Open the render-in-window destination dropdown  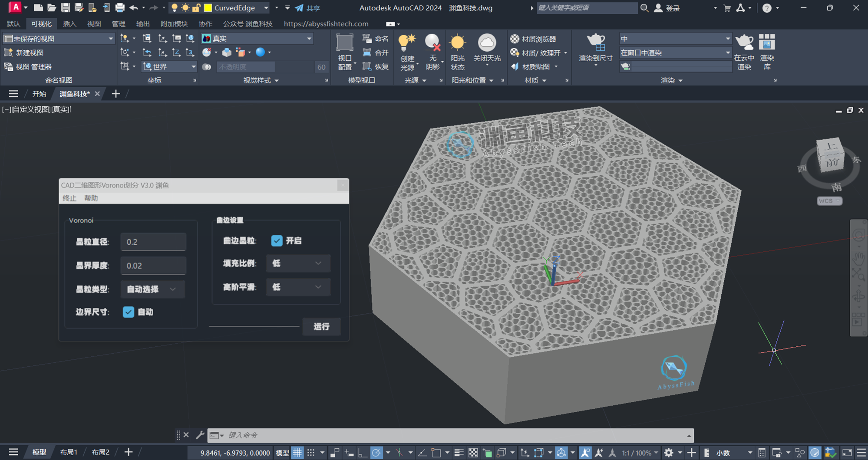pos(675,53)
